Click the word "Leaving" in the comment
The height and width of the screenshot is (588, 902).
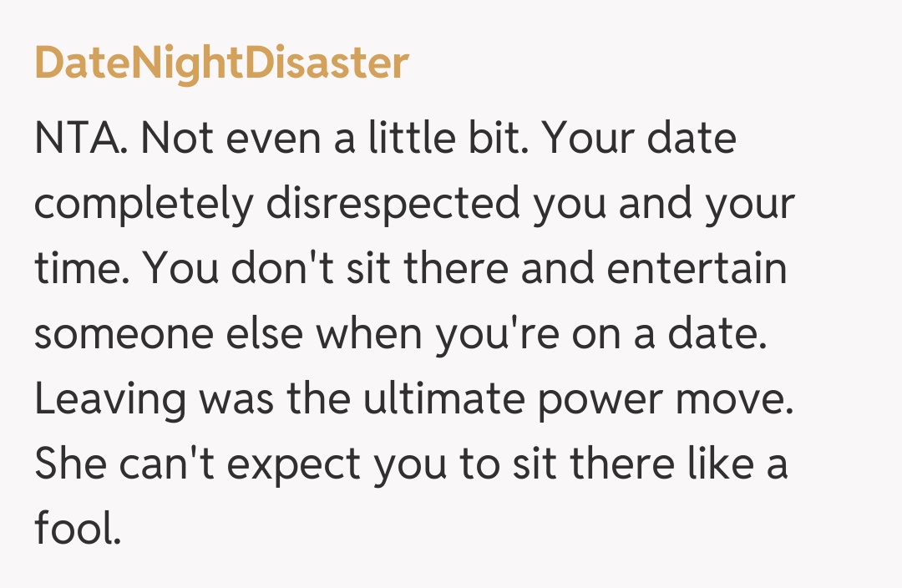[x=110, y=401]
